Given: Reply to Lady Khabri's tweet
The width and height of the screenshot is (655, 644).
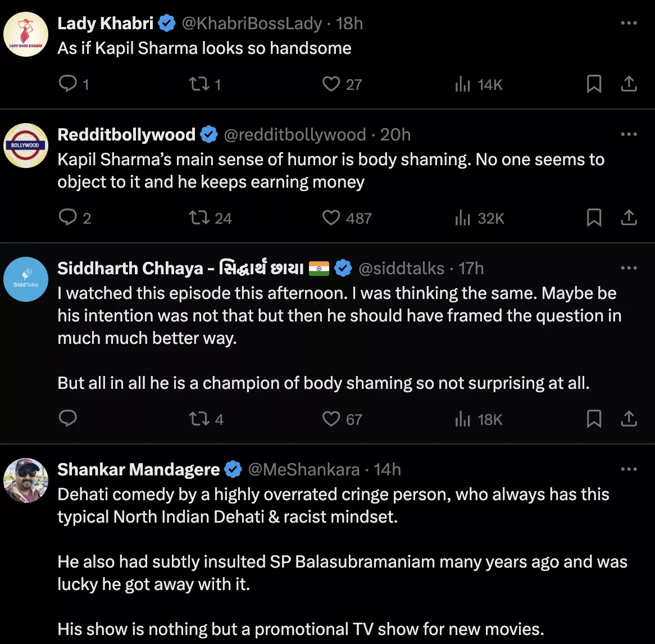Looking at the screenshot, I should click(x=68, y=84).
